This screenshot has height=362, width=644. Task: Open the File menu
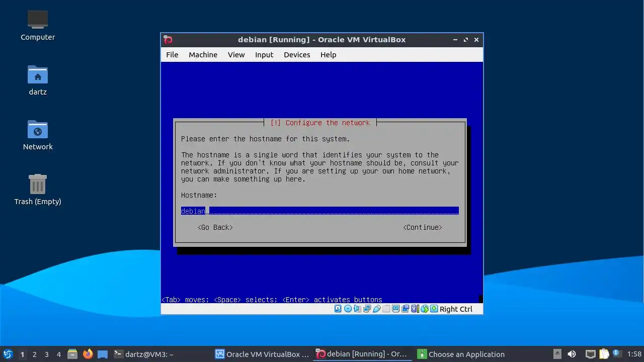tap(172, 55)
